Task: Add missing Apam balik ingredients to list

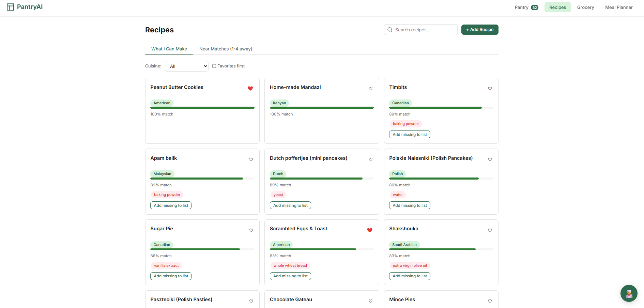Action: click(x=171, y=205)
